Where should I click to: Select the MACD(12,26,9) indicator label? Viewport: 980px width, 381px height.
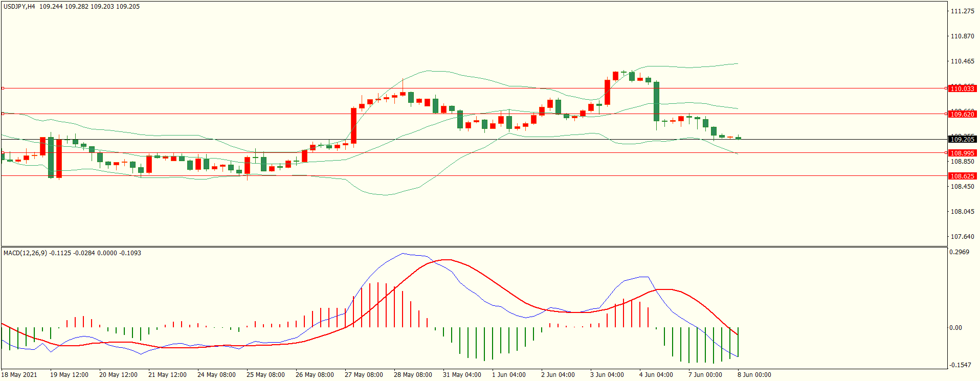point(25,253)
